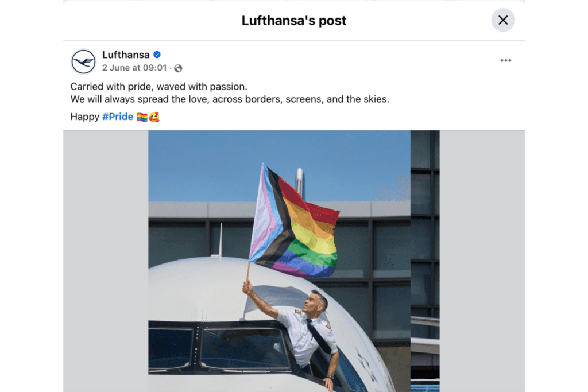Click the Lufthansa's post dialog title
The width and height of the screenshot is (588, 392).
click(293, 21)
